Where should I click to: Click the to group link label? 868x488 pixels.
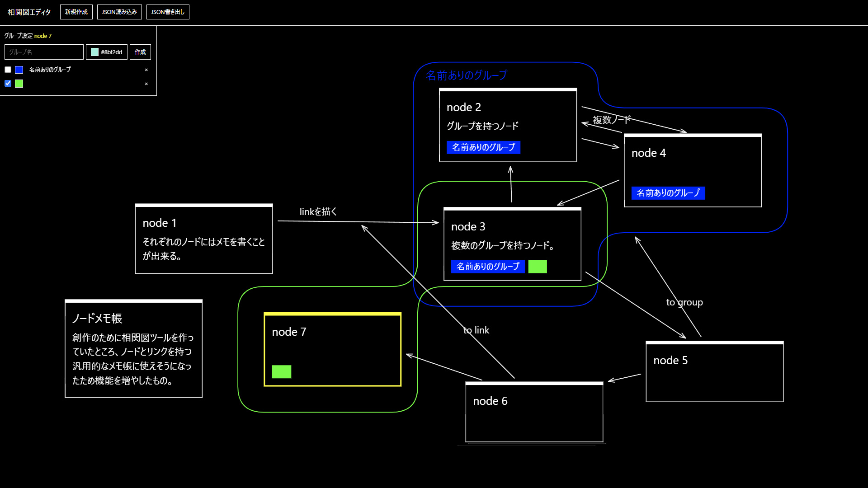point(684,302)
